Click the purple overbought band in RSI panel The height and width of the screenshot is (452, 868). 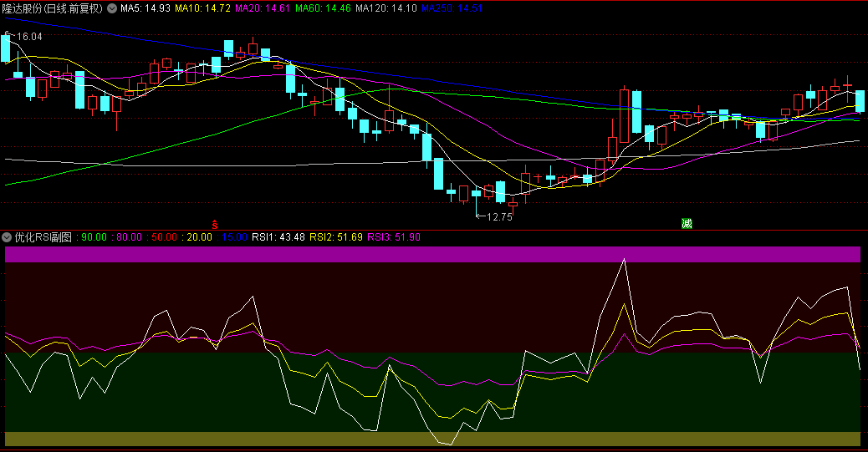(x=433, y=255)
